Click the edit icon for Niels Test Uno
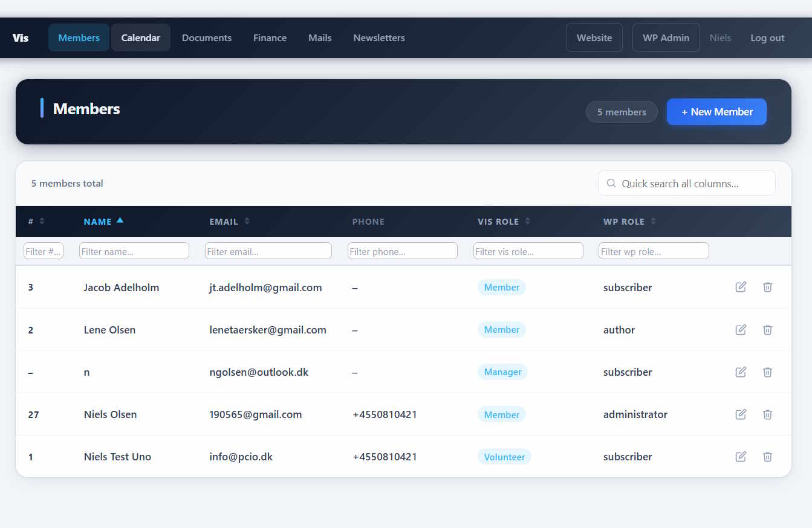The image size is (812, 528). tap(741, 456)
